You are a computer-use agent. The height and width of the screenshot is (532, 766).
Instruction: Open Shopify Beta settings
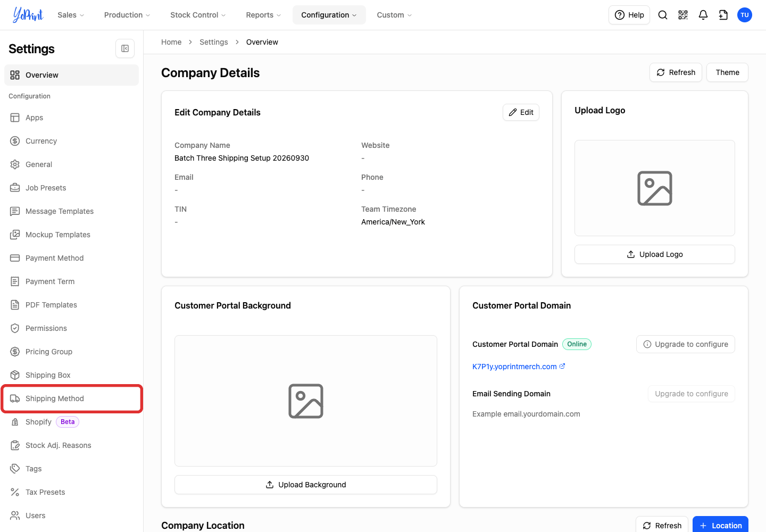click(x=71, y=422)
